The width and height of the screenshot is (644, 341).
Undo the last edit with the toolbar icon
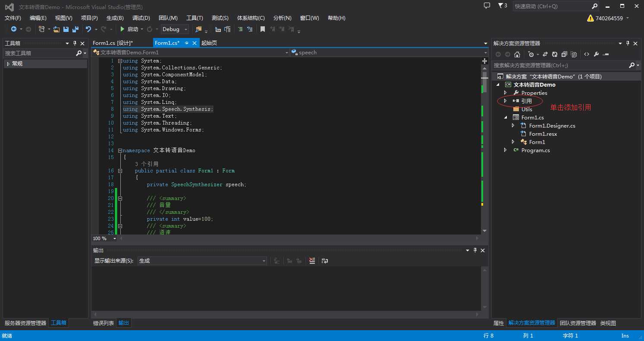(88, 29)
